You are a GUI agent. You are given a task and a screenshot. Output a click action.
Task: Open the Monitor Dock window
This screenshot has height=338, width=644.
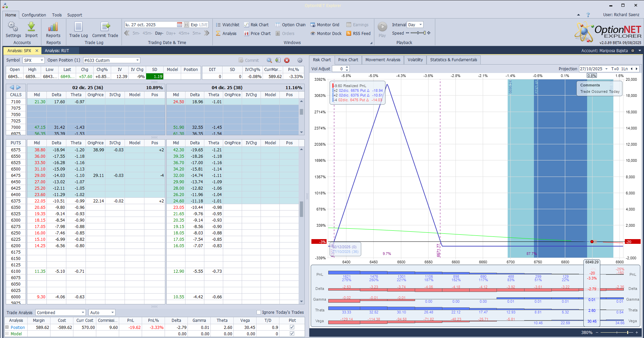(x=326, y=33)
